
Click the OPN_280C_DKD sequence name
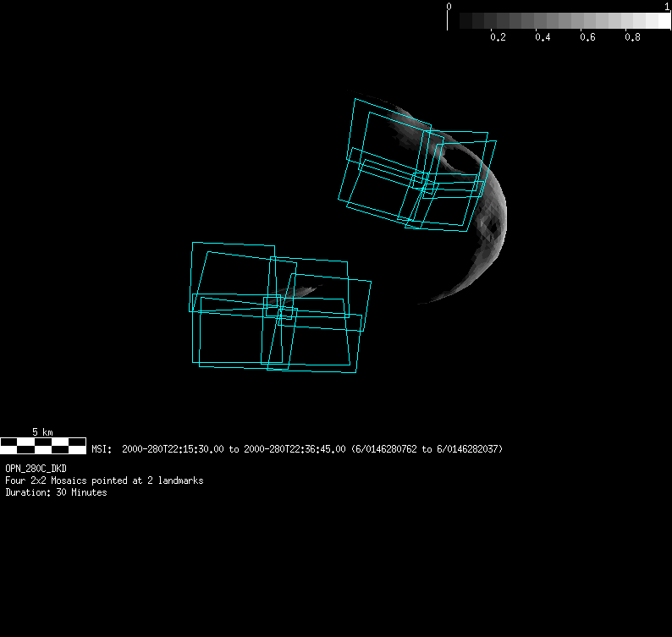[x=36, y=468]
